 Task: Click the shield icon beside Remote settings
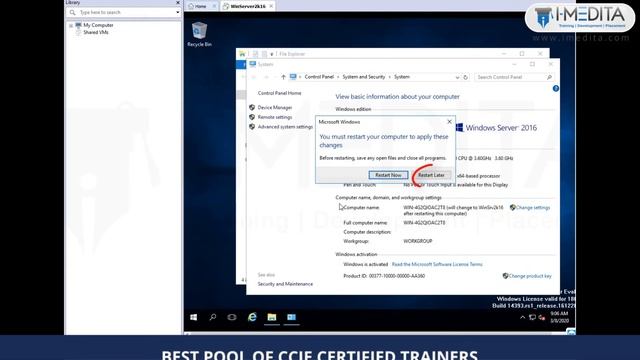click(x=252, y=117)
